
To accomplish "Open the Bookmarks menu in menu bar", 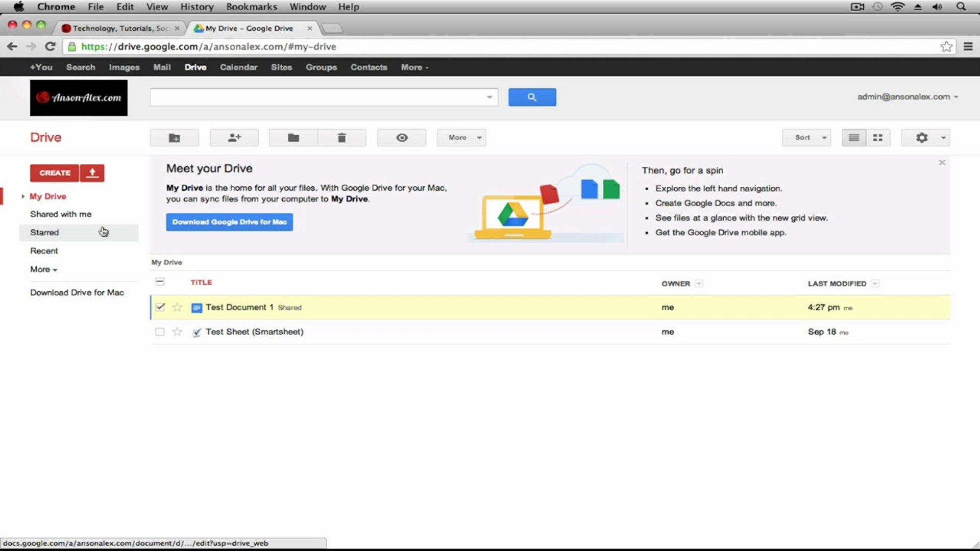I will (251, 7).
